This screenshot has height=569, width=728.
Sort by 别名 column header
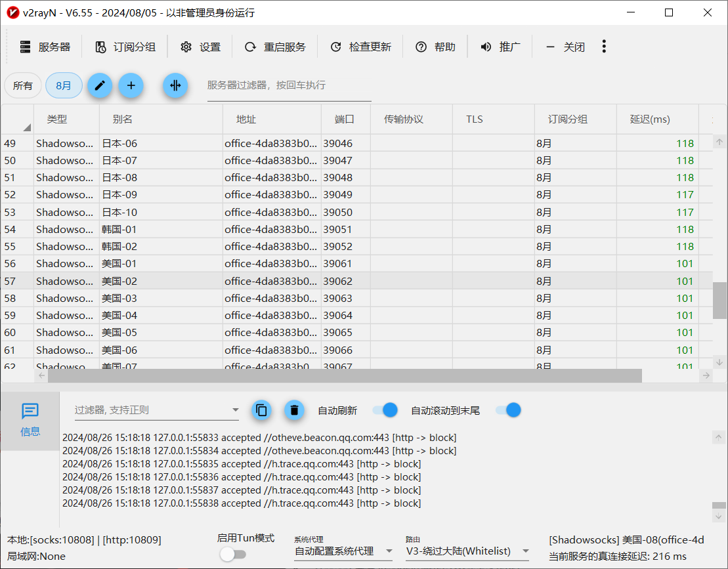tap(161, 119)
